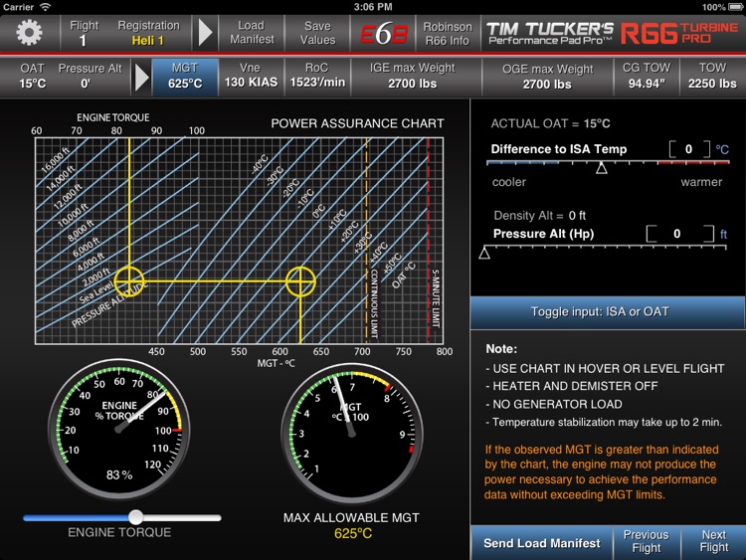Click the HEATER AND DEMISTER OFF note
Viewport: 746px width, 560px height.
[572, 386]
